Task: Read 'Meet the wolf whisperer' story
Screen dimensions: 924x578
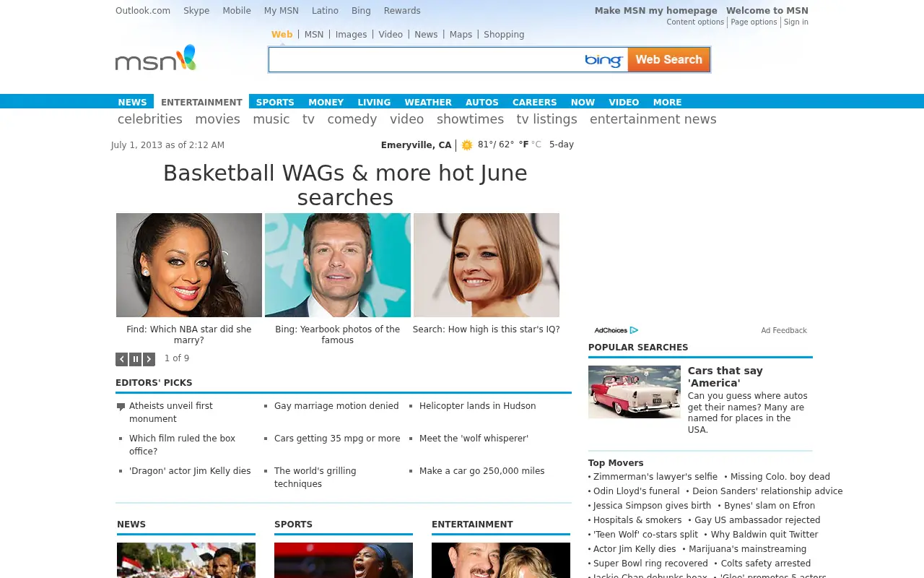Action: (474, 439)
